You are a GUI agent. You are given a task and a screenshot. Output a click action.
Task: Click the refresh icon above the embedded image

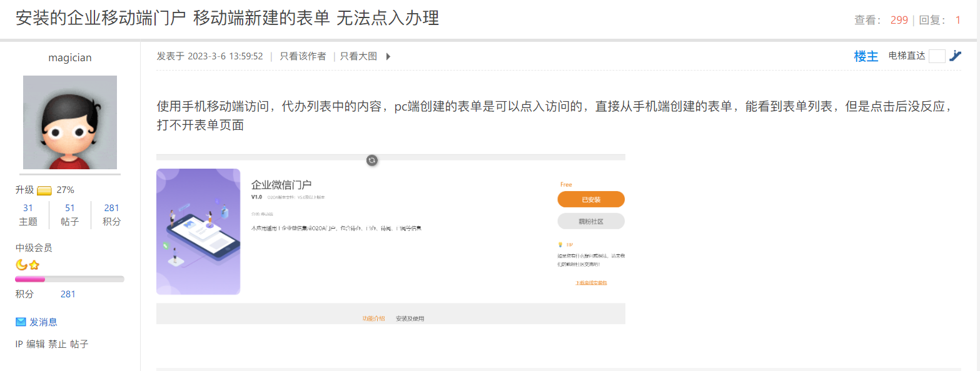pyautogui.click(x=371, y=160)
